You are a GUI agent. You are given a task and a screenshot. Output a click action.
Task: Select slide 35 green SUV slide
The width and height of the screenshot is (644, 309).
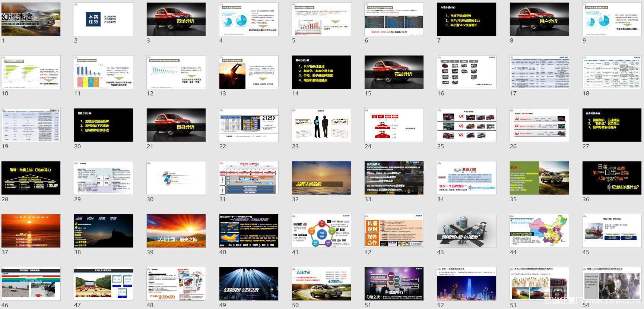[x=539, y=178]
